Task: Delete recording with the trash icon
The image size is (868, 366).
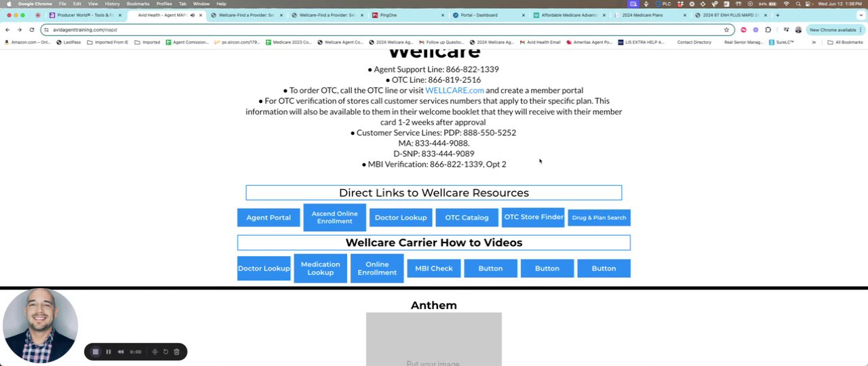Action: pos(176,352)
